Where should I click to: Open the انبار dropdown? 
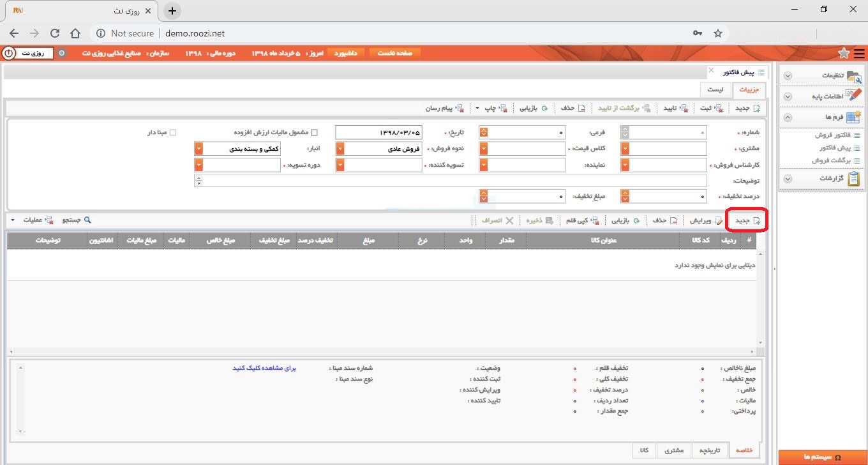198,149
